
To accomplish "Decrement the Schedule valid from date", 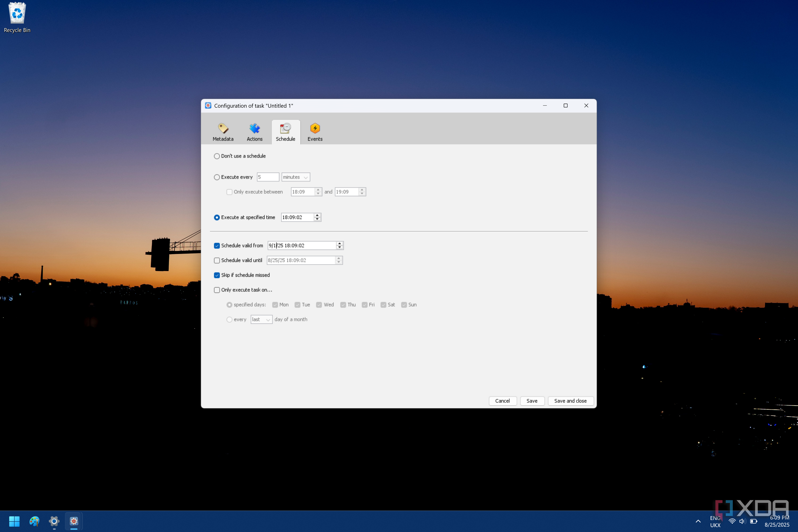I will (340, 248).
